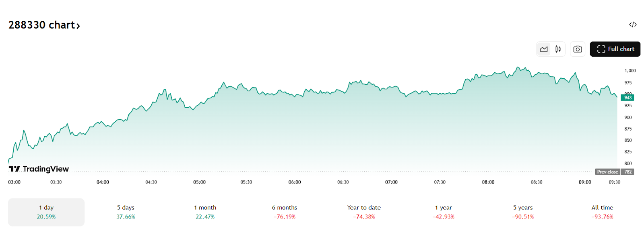
Task: Click the current price label 943
Action: [x=627, y=98]
